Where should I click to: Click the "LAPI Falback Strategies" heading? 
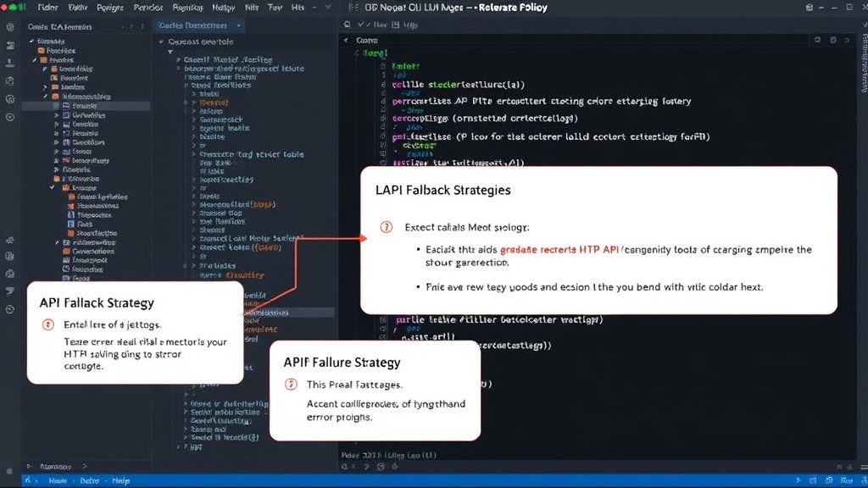point(442,190)
